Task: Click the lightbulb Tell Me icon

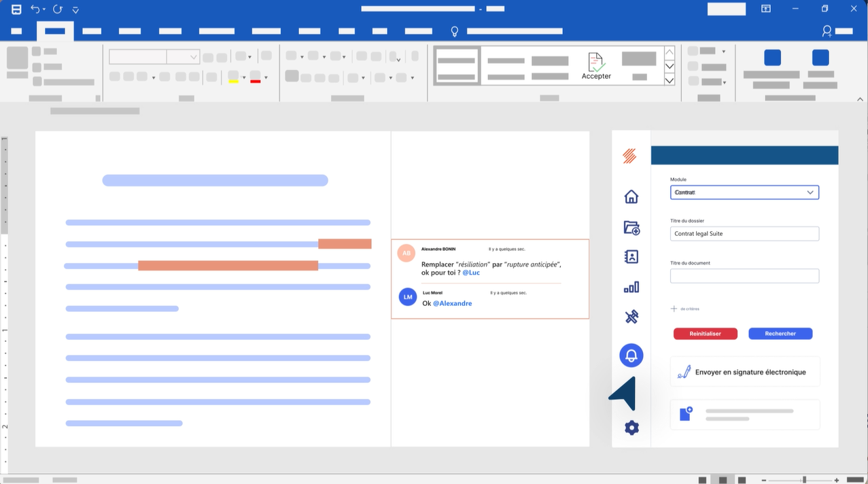Action: pos(455,31)
